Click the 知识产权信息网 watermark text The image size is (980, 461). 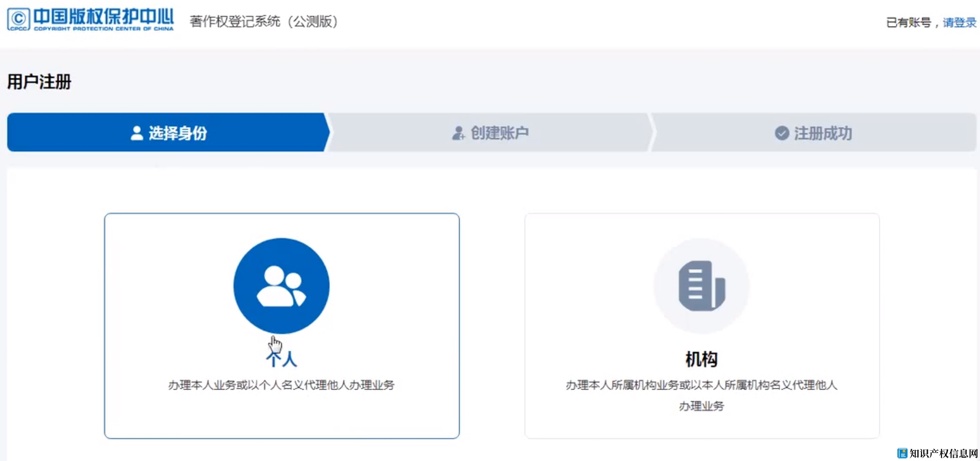pyautogui.click(x=943, y=454)
